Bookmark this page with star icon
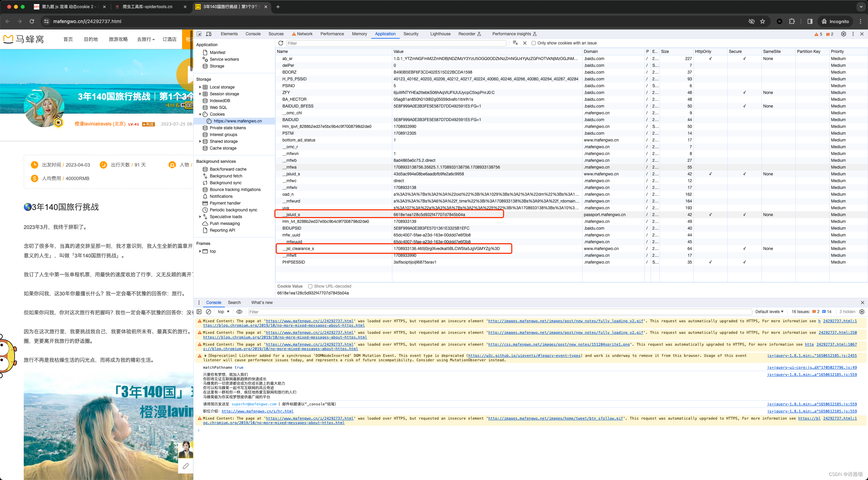Screen dimensions: 868x480 [x=763, y=21]
